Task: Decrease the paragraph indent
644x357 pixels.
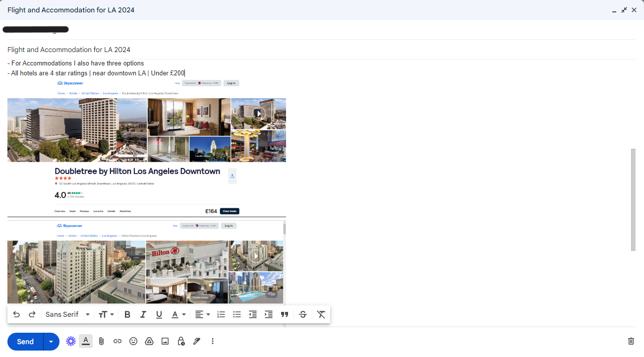Action: pyautogui.click(x=253, y=314)
